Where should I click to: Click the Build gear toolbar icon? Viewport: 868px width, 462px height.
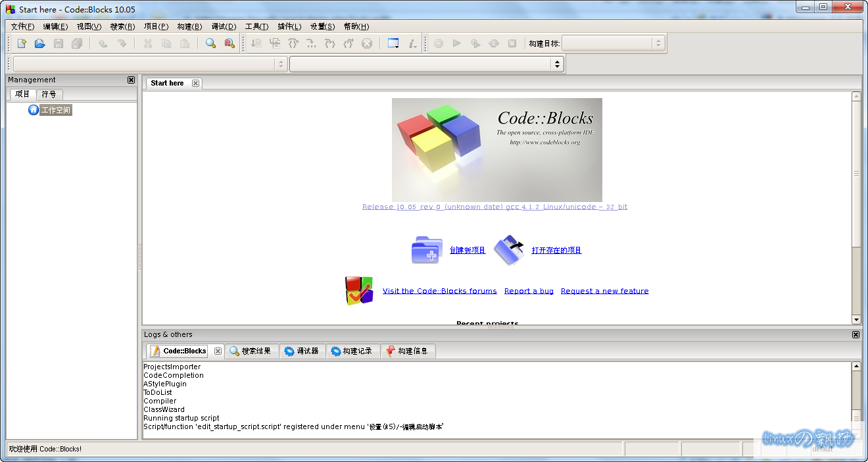[439, 43]
